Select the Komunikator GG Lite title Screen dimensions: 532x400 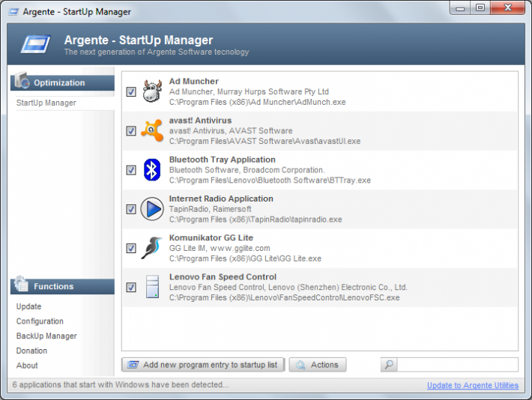click(x=211, y=237)
